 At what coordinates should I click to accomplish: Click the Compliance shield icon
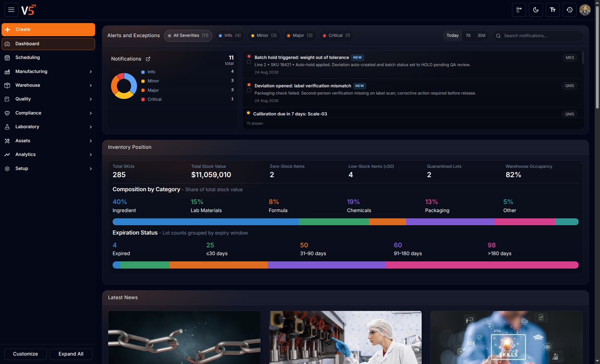[x=7, y=113]
